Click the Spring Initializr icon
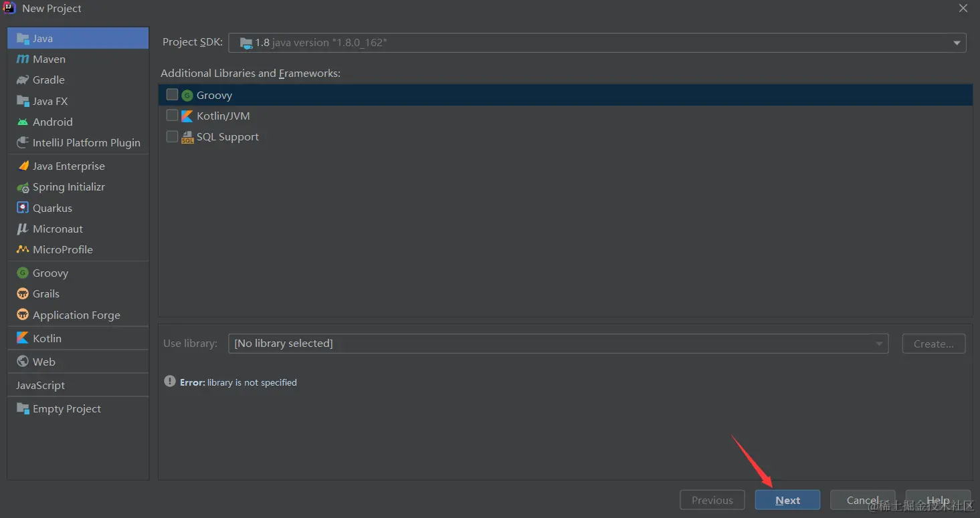Viewport: 980px width, 518px height. 23,188
